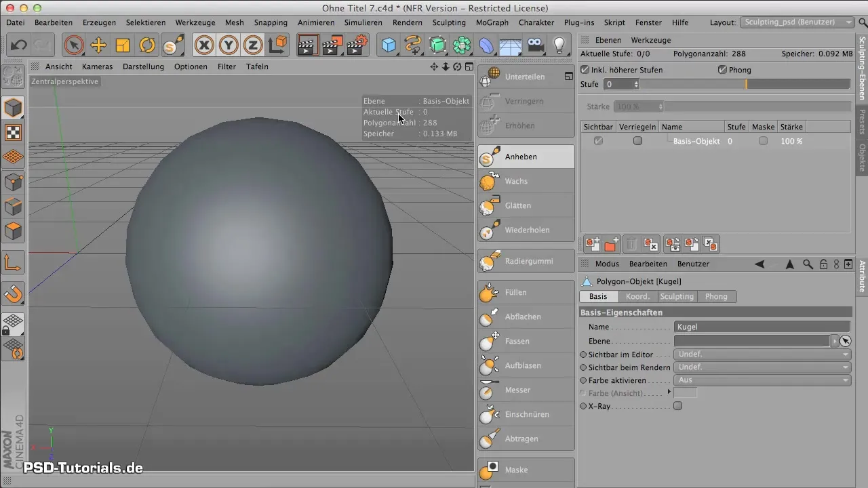Choose the Glätten brush

[526, 205]
